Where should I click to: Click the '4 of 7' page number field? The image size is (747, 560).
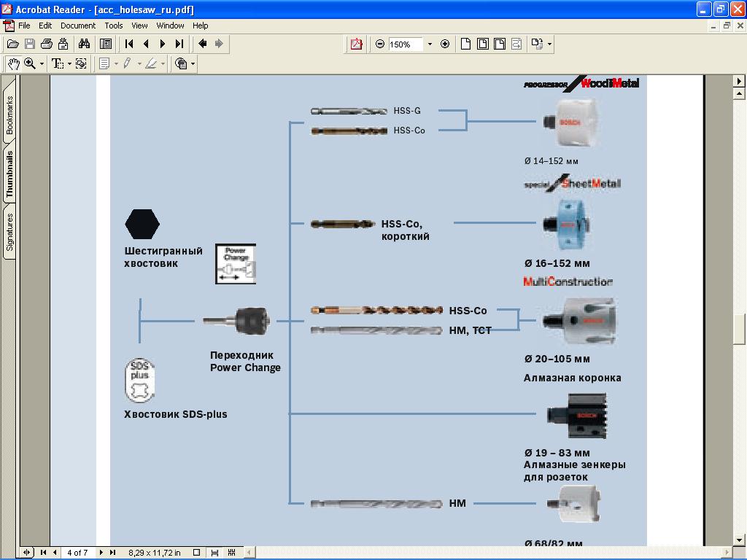pos(77,553)
